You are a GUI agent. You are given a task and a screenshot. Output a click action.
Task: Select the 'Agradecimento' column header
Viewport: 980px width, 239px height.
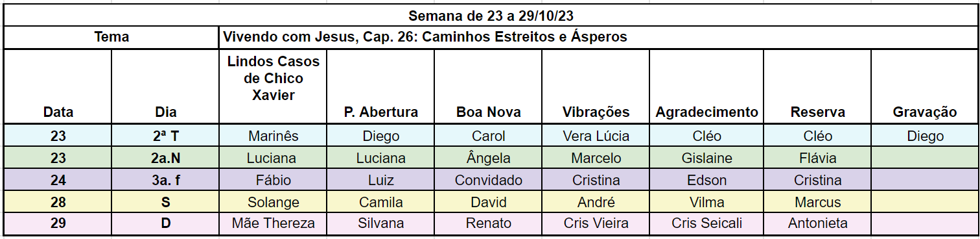706,86
